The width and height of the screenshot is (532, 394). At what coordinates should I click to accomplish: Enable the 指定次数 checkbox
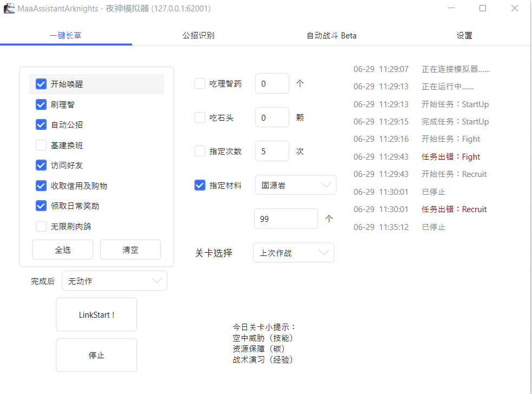click(200, 151)
